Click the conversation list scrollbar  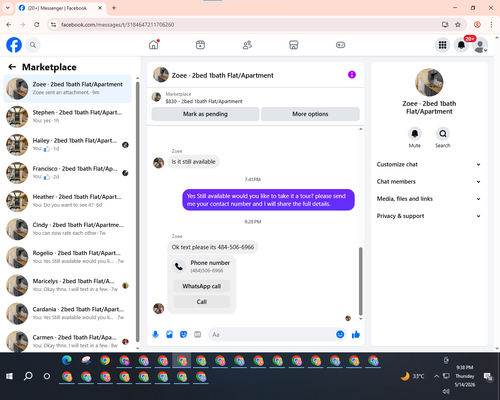pyautogui.click(x=138, y=212)
